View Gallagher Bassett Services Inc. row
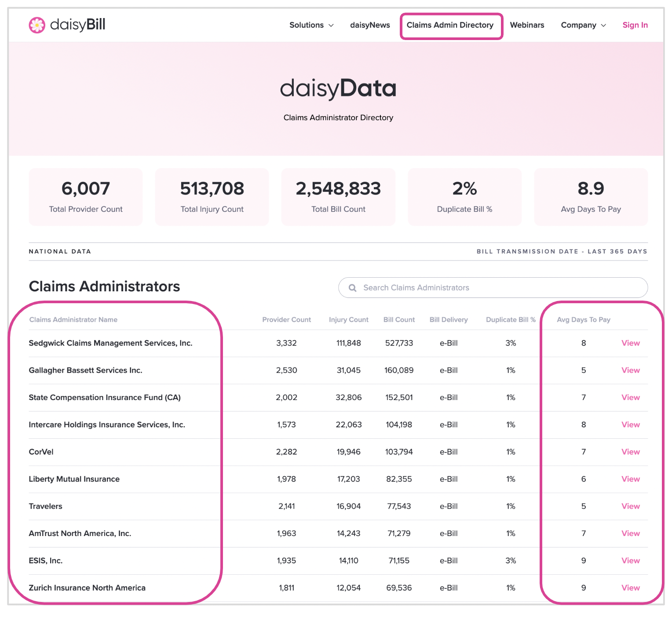 click(x=631, y=370)
